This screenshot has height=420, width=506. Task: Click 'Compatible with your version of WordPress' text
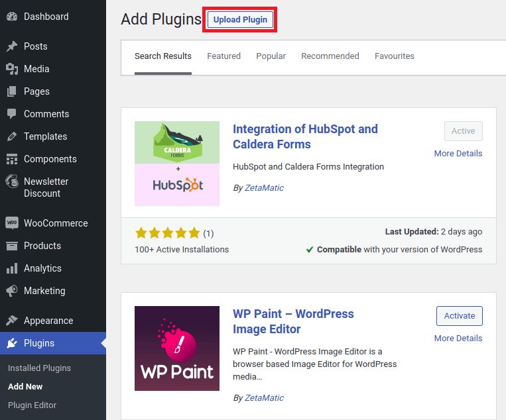coord(399,250)
